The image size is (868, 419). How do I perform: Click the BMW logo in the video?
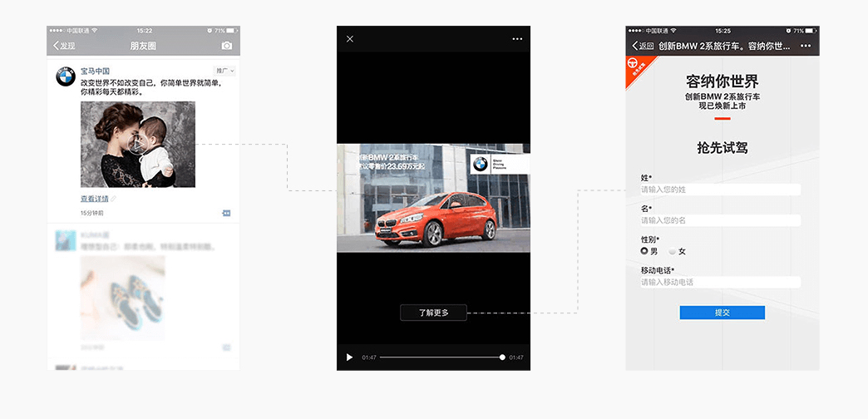coord(480,164)
